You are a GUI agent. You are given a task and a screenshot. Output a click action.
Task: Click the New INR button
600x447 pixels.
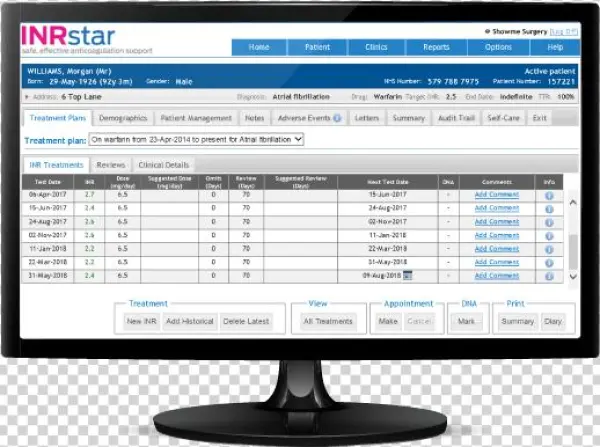tap(142, 321)
